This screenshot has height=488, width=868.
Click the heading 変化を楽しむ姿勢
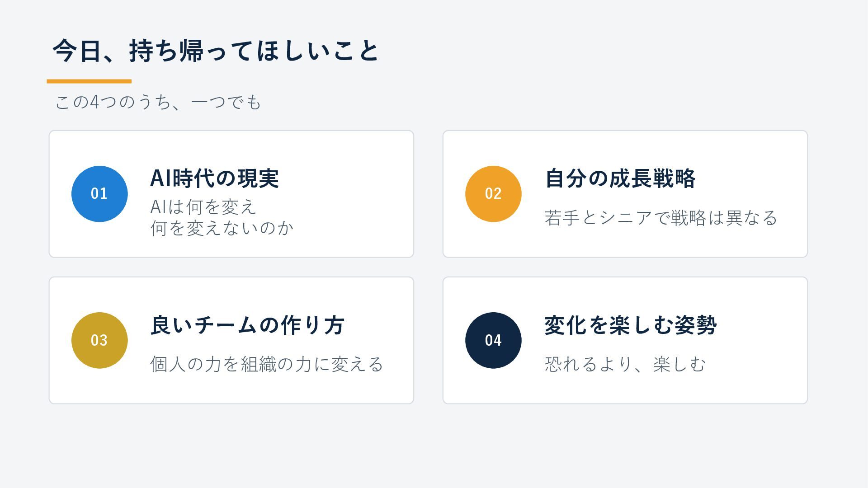630,325
